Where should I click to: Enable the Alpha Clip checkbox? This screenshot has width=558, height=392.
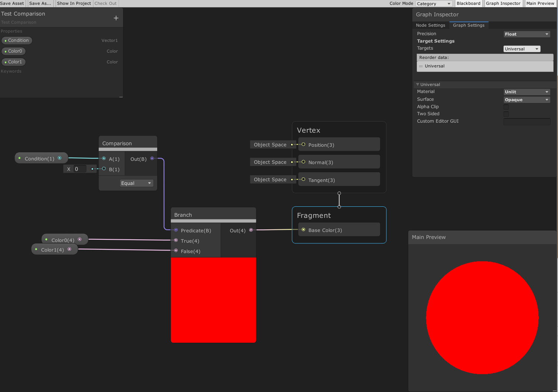pyautogui.click(x=506, y=107)
